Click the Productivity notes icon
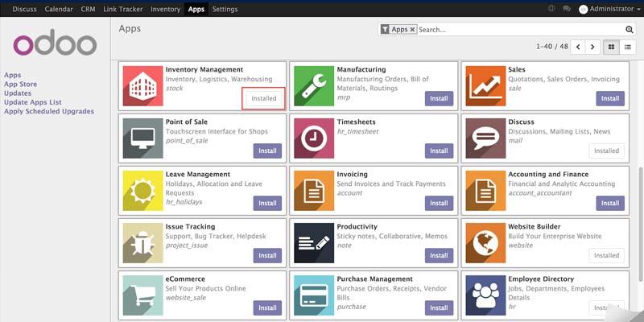This screenshot has width=644, height=322. tap(314, 243)
